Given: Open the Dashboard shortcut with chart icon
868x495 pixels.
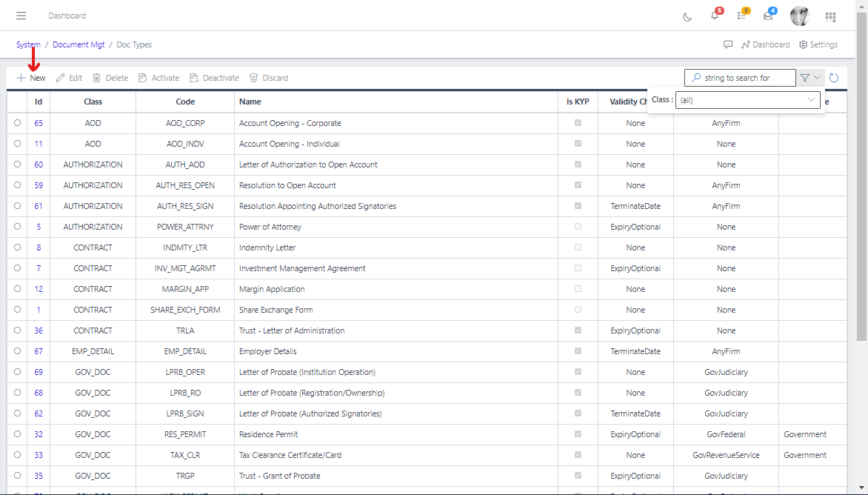Looking at the screenshot, I should [x=766, y=44].
